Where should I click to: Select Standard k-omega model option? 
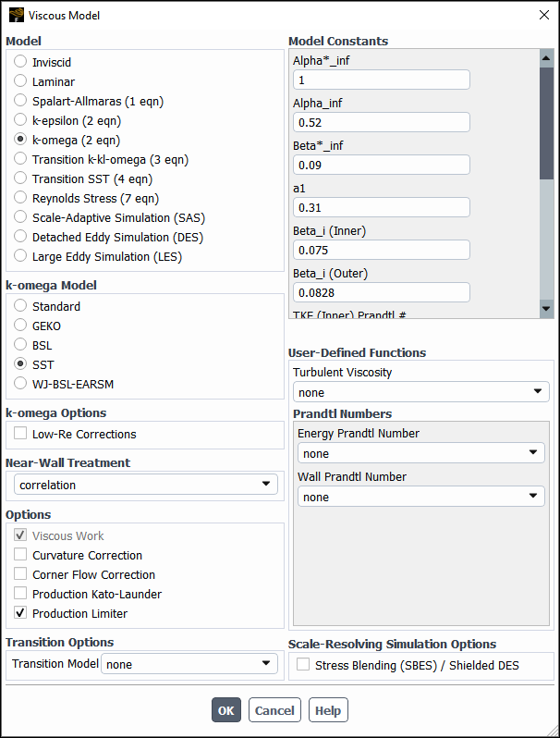click(x=21, y=306)
